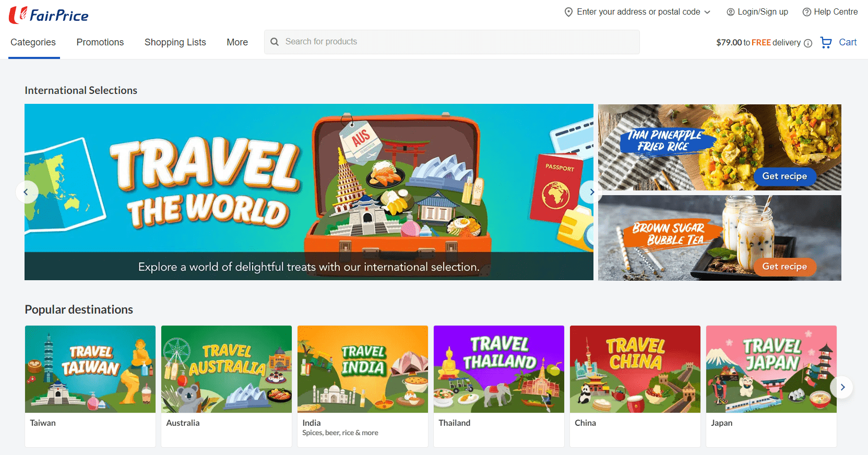Click the FairPrice logo
This screenshot has width=868, height=455.
pos(49,15)
